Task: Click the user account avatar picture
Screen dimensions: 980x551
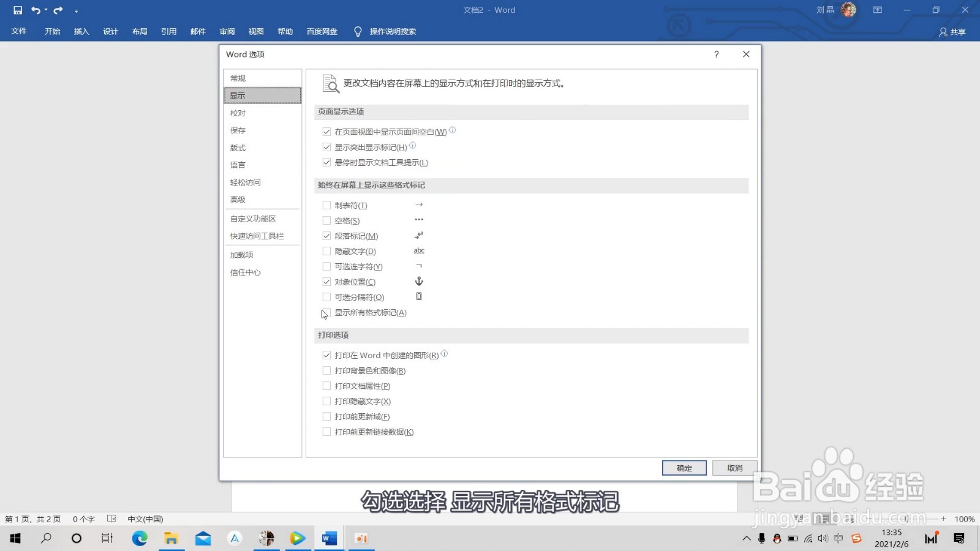Action: (x=848, y=10)
